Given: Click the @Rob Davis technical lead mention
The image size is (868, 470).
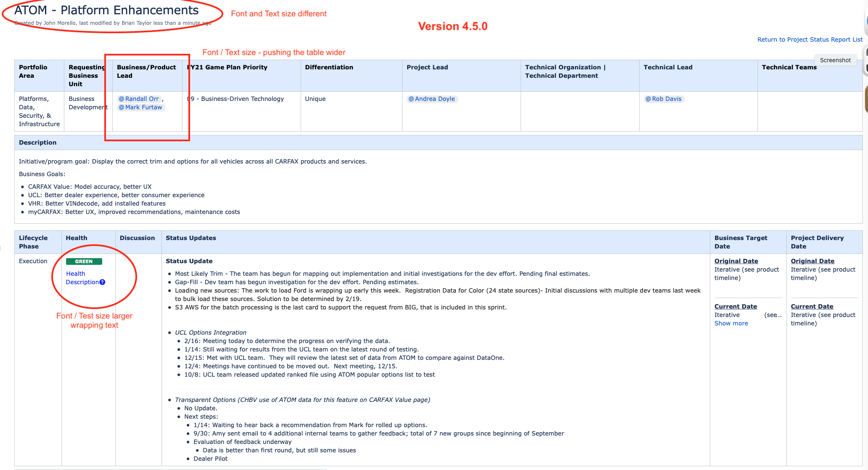Looking at the screenshot, I should (664, 99).
